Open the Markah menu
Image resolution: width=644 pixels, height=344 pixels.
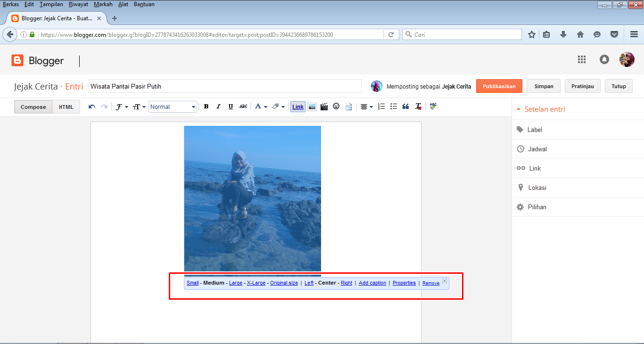(x=103, y=4)
